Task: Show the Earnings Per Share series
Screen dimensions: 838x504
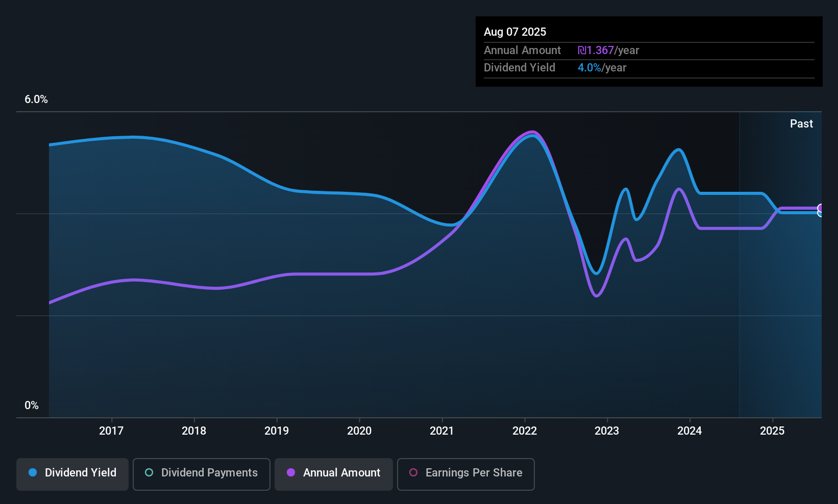Action: 465,474
